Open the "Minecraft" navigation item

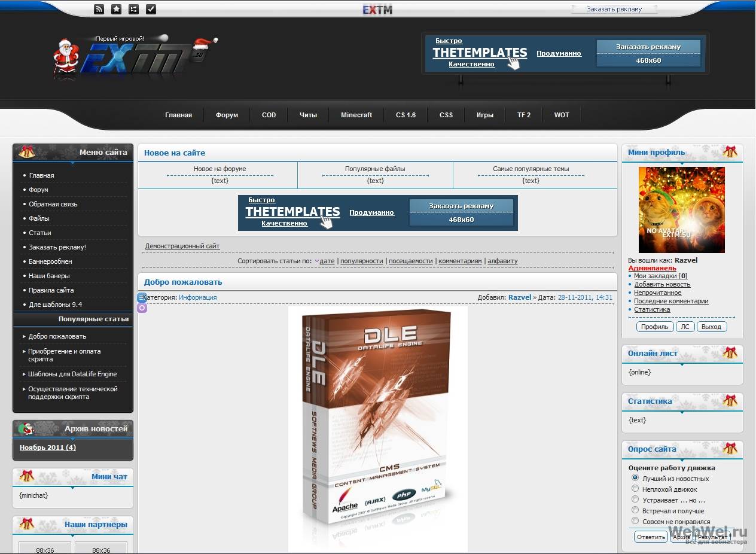356,115
